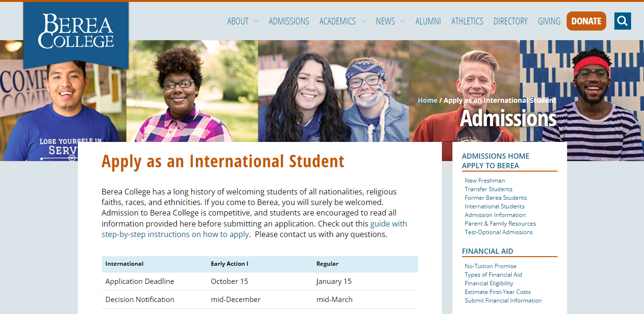Click the January 15 table cell
The width and height of the screenshot is (644, 314).
334,282
